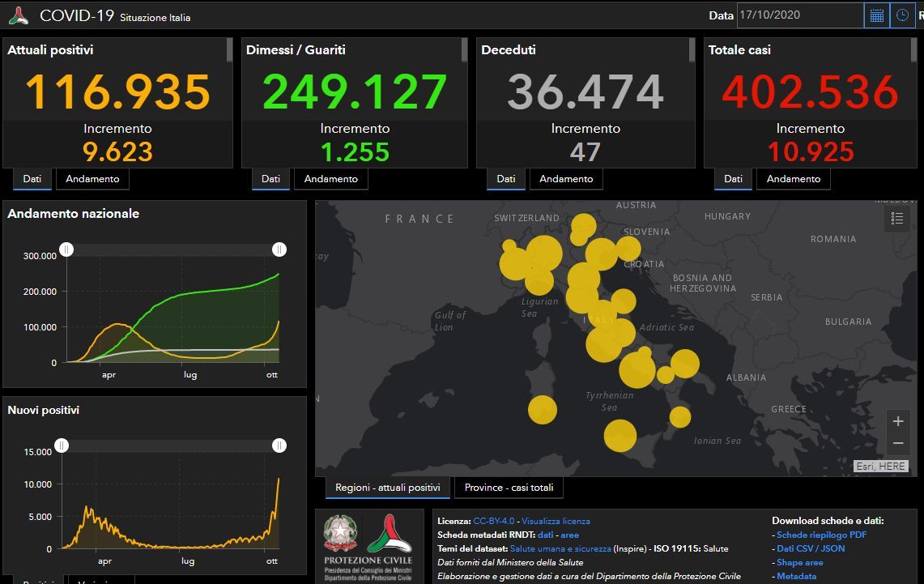Image resolution: width=924 pixels, height=584 pixels.
Task: Click the yellow circle over Sicily
Action: click(620, 436)
